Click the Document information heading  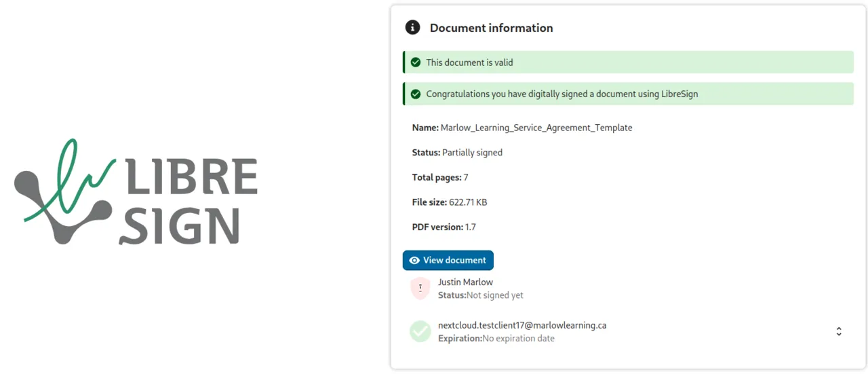(492, 28)
